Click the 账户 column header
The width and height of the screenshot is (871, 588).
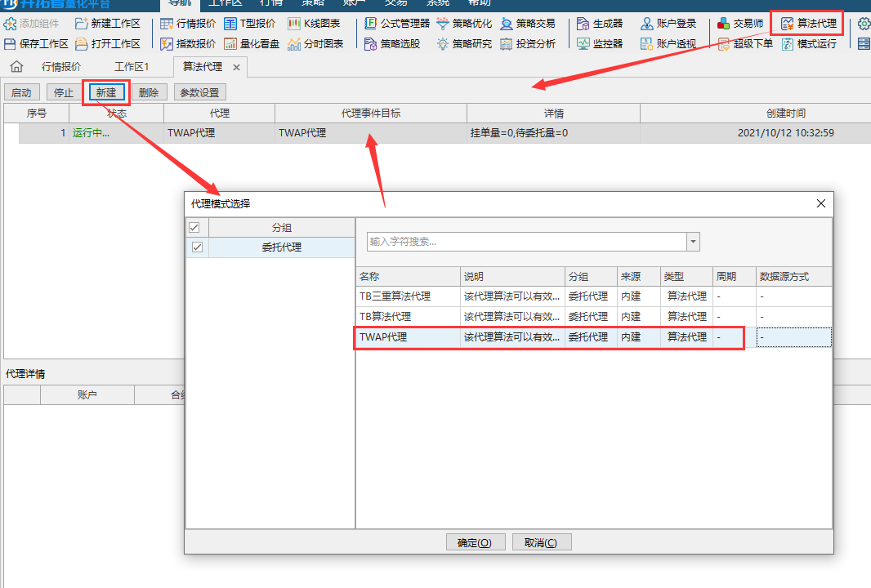[x=87, y=394]
